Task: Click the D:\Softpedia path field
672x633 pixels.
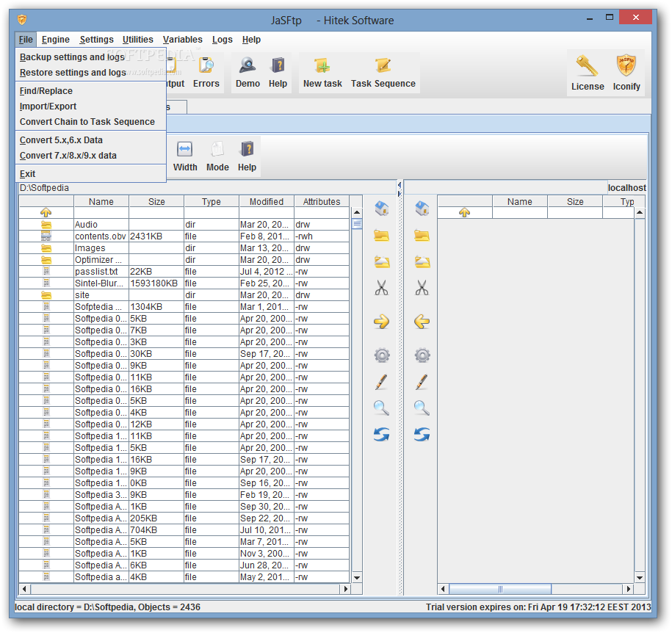Action: pyautogui.click(x=207, y=188)
